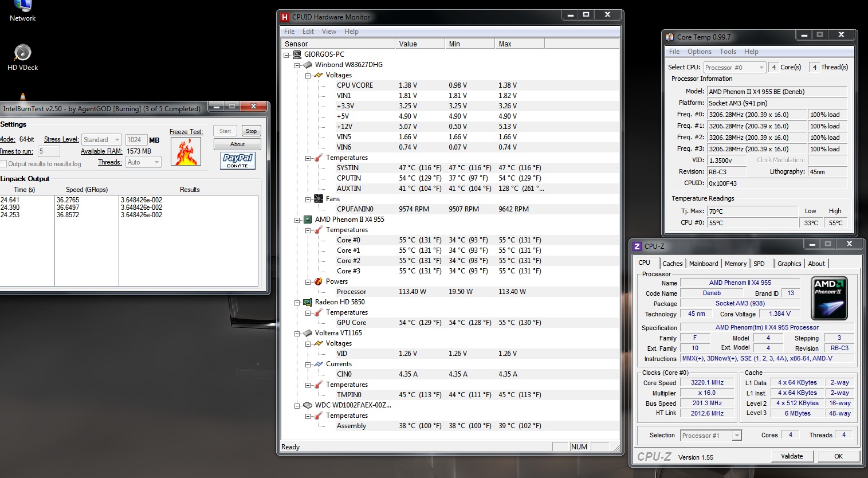Collapse the Fans tree node
Image resolution: width=868 pixels, height=478 pixels.
pos(308,199)
